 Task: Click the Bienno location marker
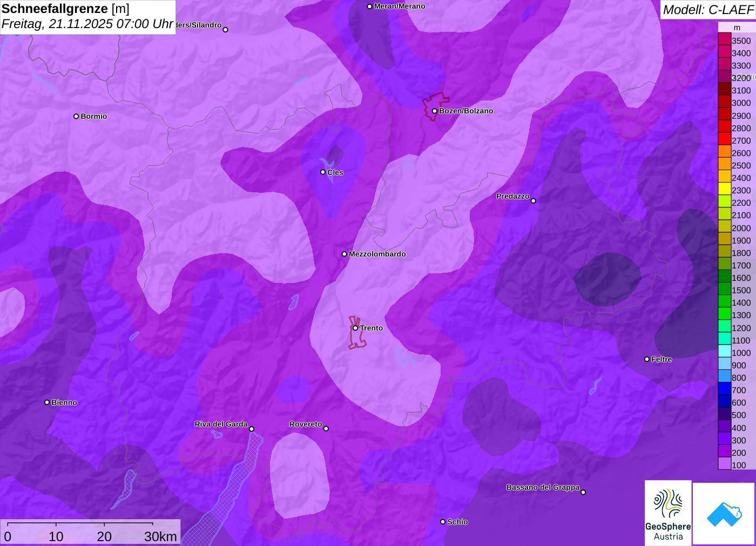[47, 402]
